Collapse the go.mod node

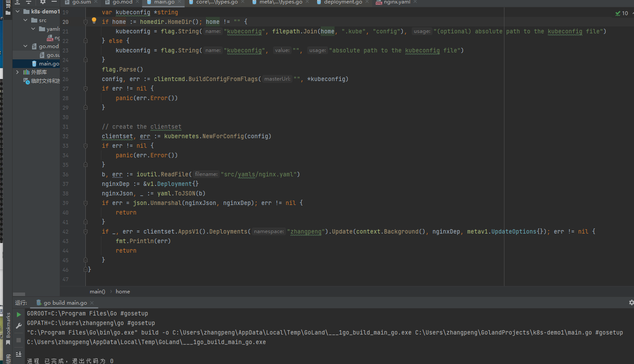(x=26, y=46)
